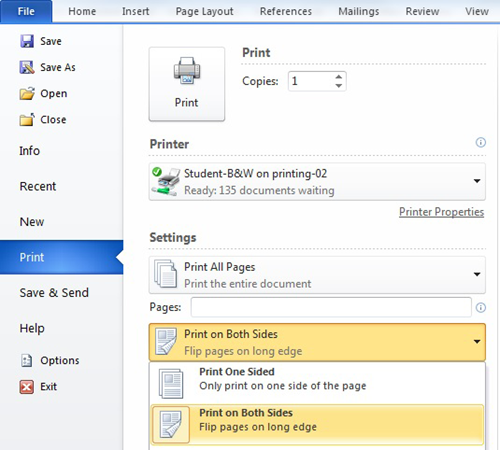Select the Print One Sided option
The height and width of the screenshot is (450, 500).
[x=317, y=383]
